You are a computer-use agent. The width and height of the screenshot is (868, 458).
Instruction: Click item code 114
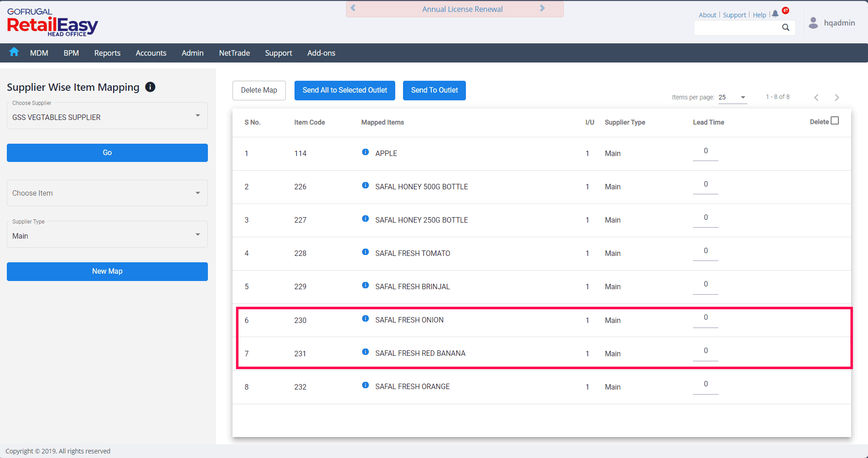300,153
